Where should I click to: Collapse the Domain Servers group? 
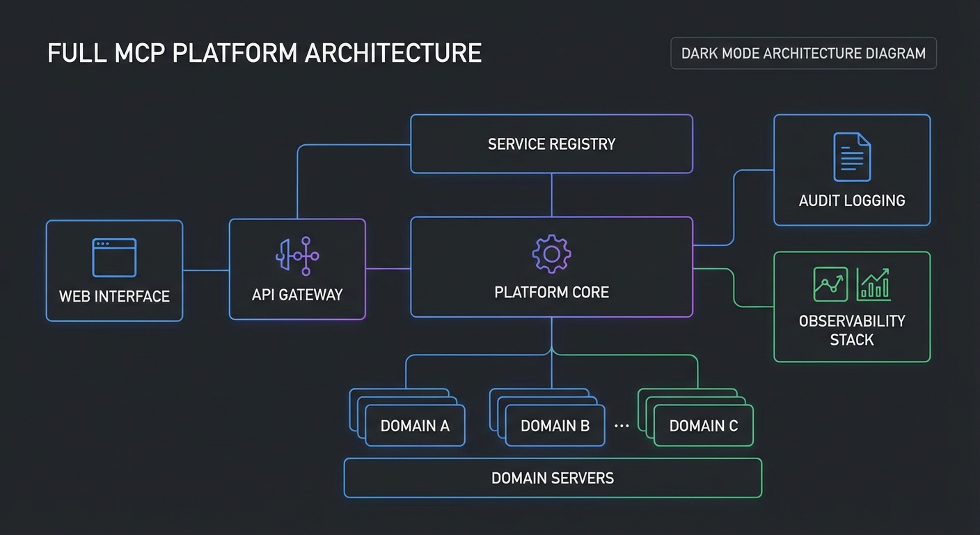[x=552, y=478]
